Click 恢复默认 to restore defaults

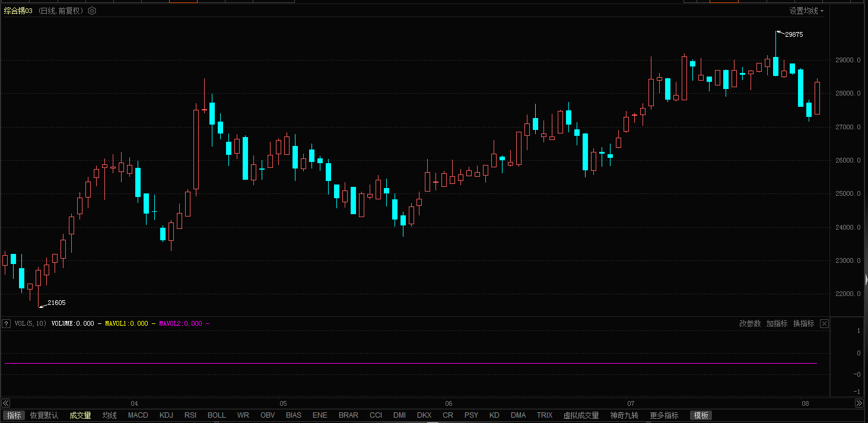pyautogui.click(x=44, y=415)
